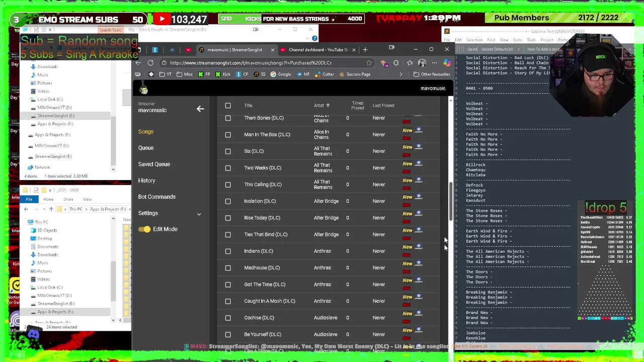Screen dimensions: 644x362
Task: Open the YT bookmarks folder
Action: pyautogui.click(x=166, y=74)
